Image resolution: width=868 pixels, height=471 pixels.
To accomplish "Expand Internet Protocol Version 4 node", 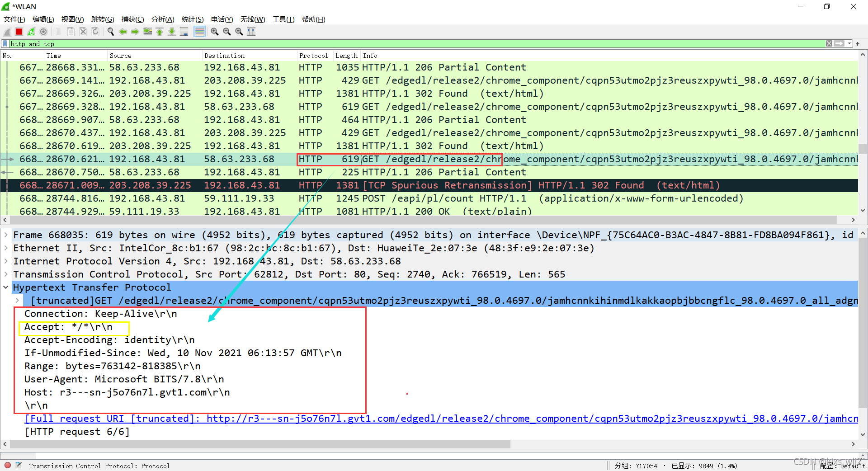I will pos(6,261).
